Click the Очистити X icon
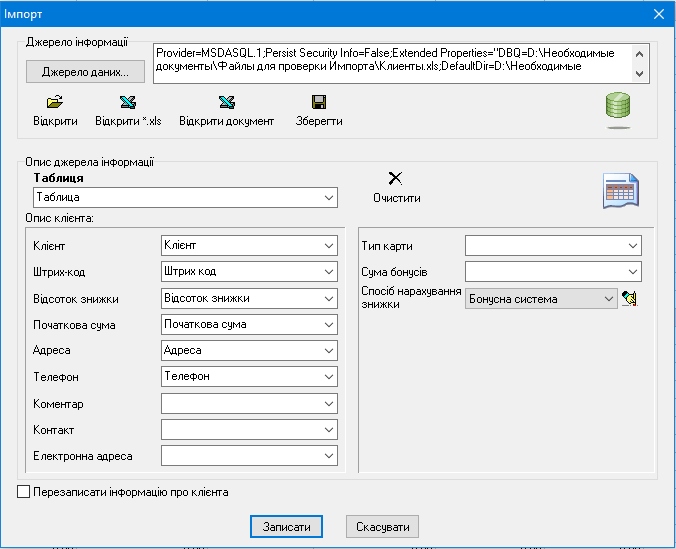This screenshot has height=549, width=676. pos(395,178)
